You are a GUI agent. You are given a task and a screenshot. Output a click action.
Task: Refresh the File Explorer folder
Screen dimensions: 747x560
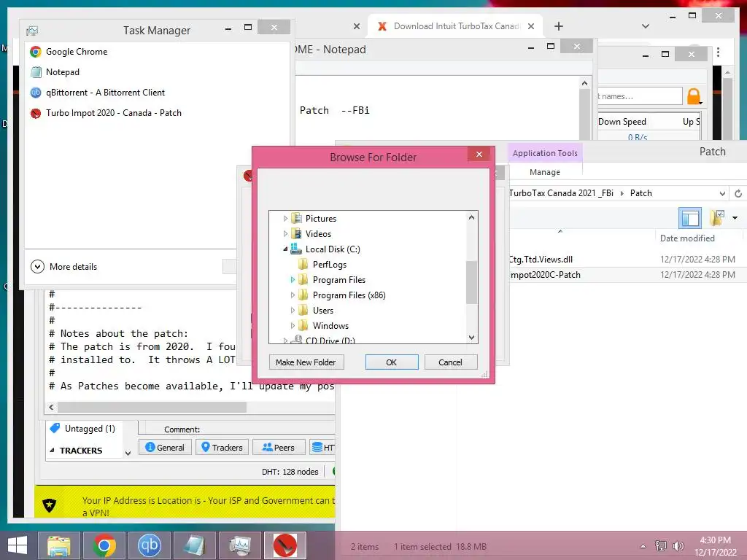(738, 193)
